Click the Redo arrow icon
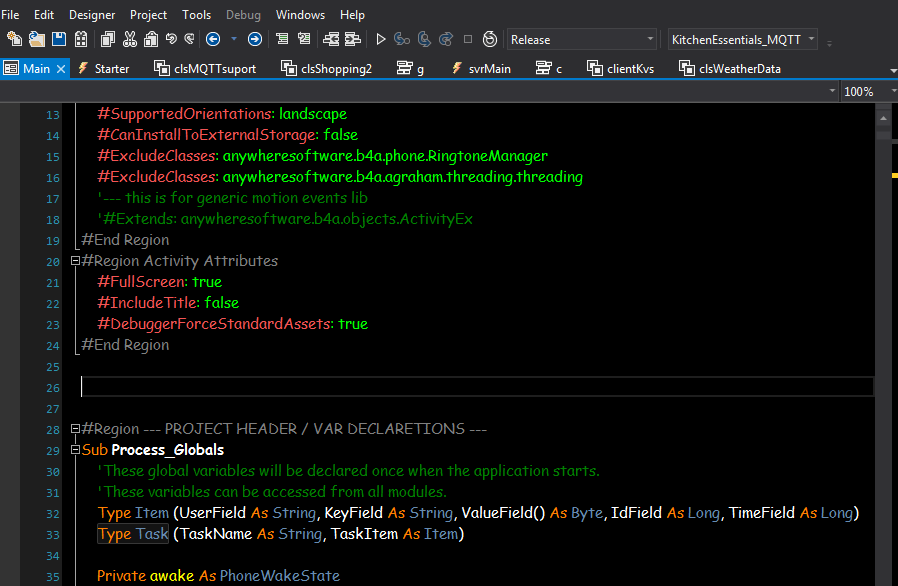Viewport: 898px width, 586px height. click(x=190, y=39)
